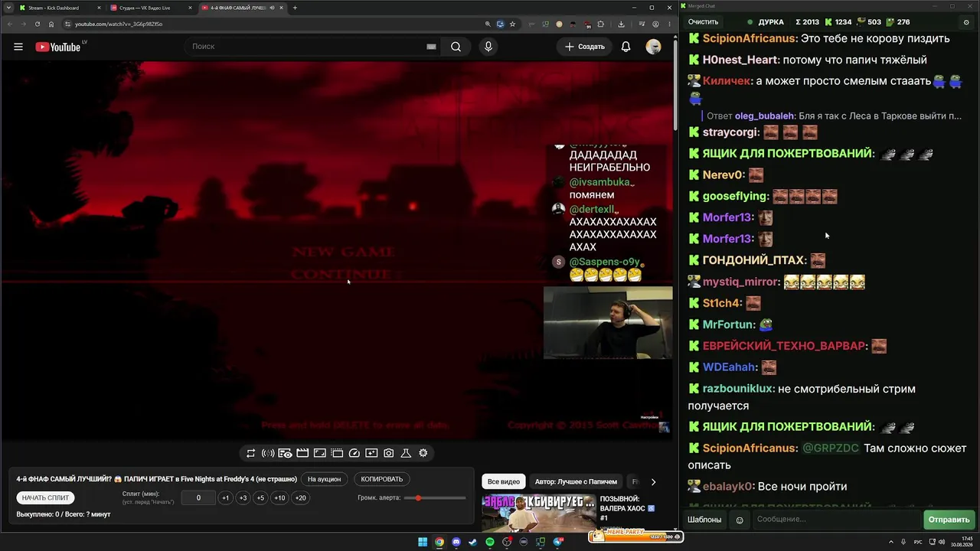The height and width of the screenshot is (551, 980).
Task: Select the "Автор: Лучшее с Папичем" chip
Action: click(576, 481)
